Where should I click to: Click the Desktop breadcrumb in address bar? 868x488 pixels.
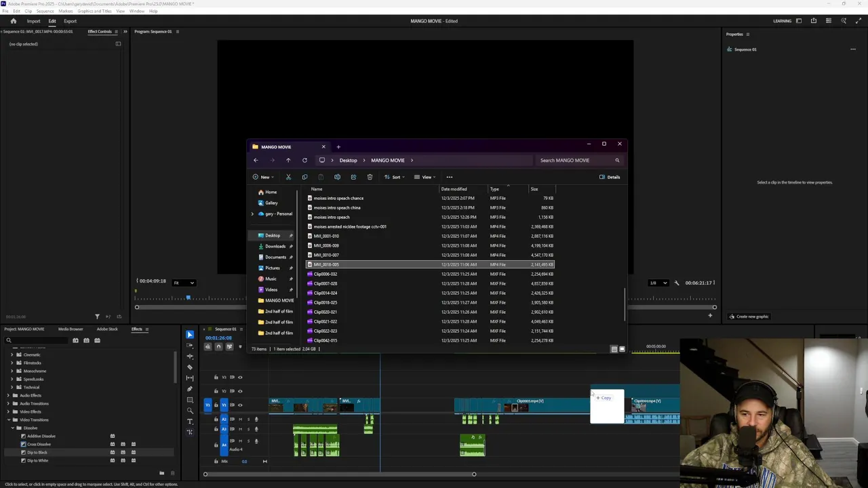[x=348, y=161]
